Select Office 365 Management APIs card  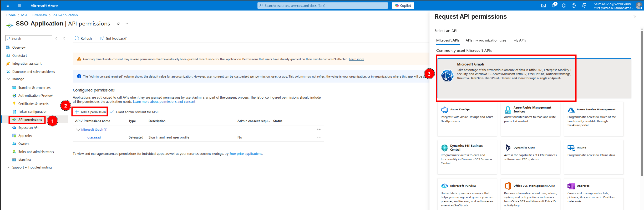point(530,194)
